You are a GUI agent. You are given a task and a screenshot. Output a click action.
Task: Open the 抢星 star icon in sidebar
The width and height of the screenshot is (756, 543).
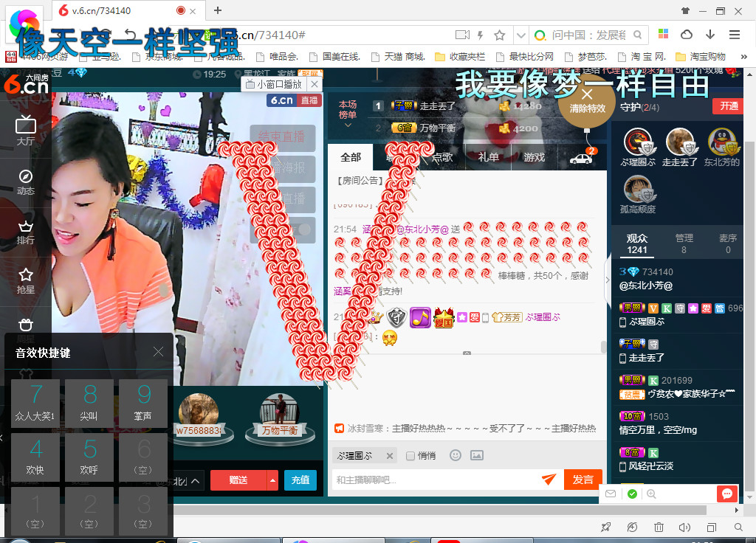[x=26, y=281]
